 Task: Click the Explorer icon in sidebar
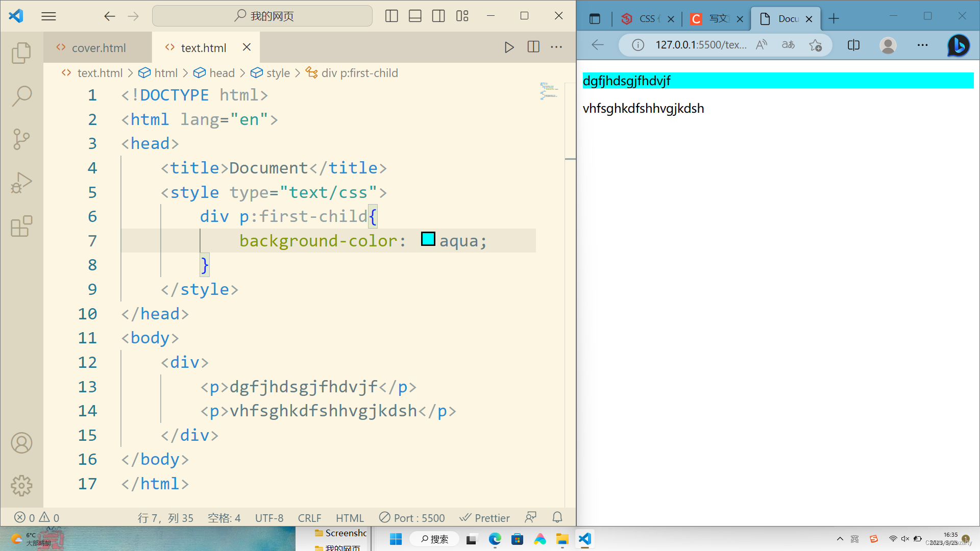click(21, 52)
